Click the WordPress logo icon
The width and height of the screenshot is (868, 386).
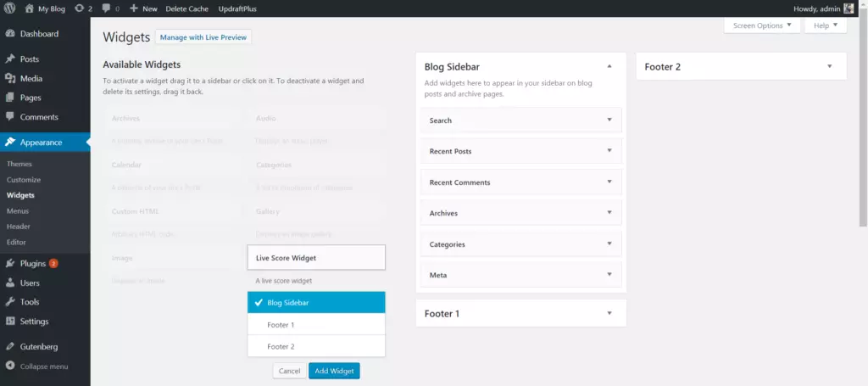(x=10, y=8)
